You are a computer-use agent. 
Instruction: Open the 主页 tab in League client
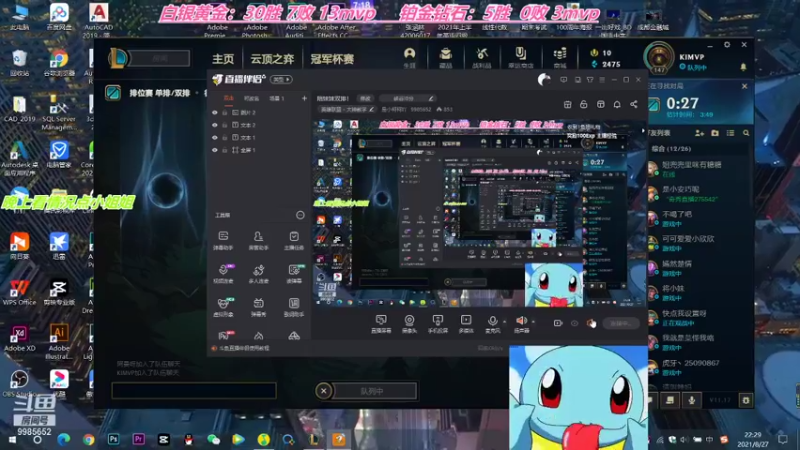[223, 59]
